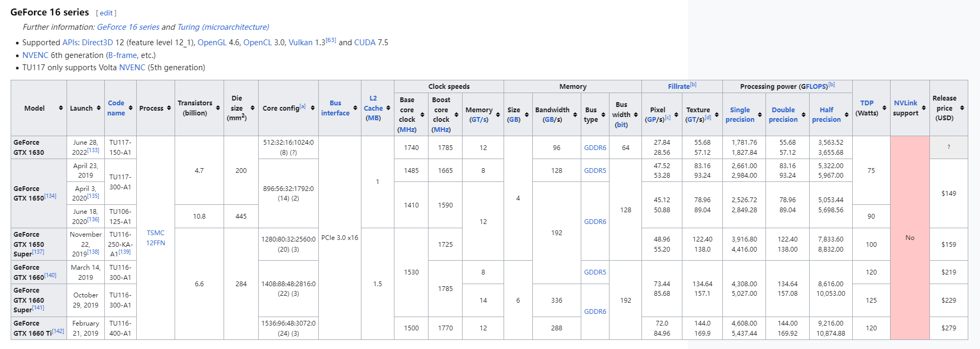Open the Half precision header link
The height and width of the screenshot is (349, 980).
(x=826, y=115)
